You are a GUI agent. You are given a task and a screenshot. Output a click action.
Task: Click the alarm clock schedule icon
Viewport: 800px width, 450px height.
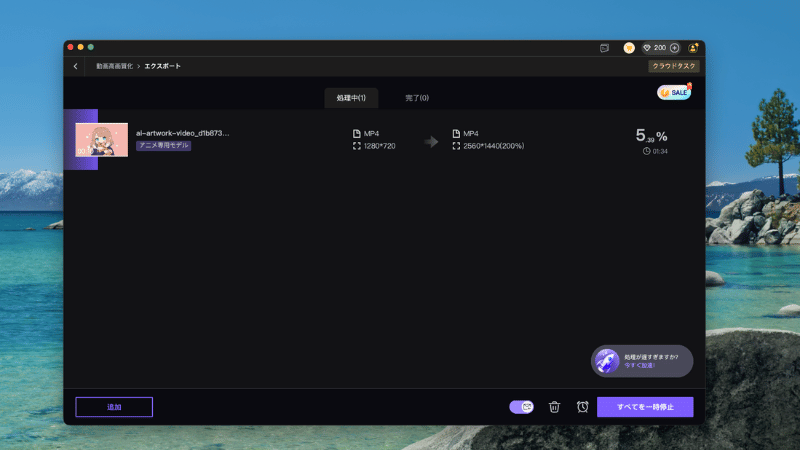[x=582, y=407]
